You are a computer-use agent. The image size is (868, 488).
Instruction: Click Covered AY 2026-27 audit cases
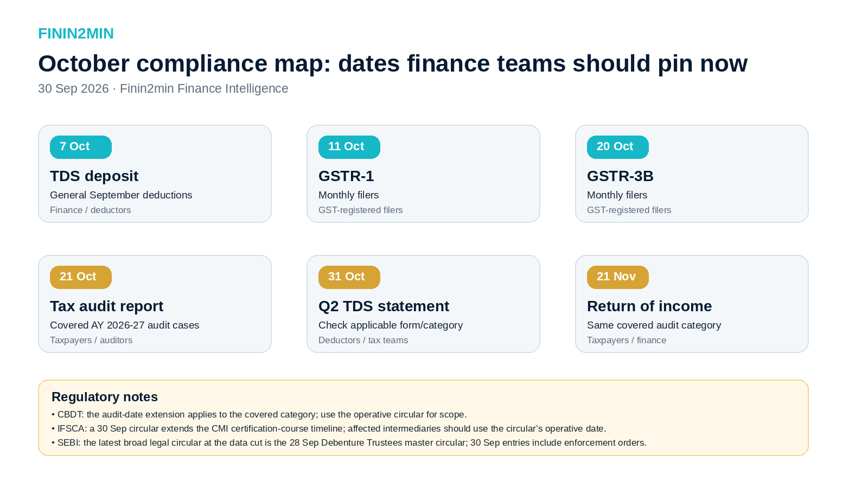[125, 325]
